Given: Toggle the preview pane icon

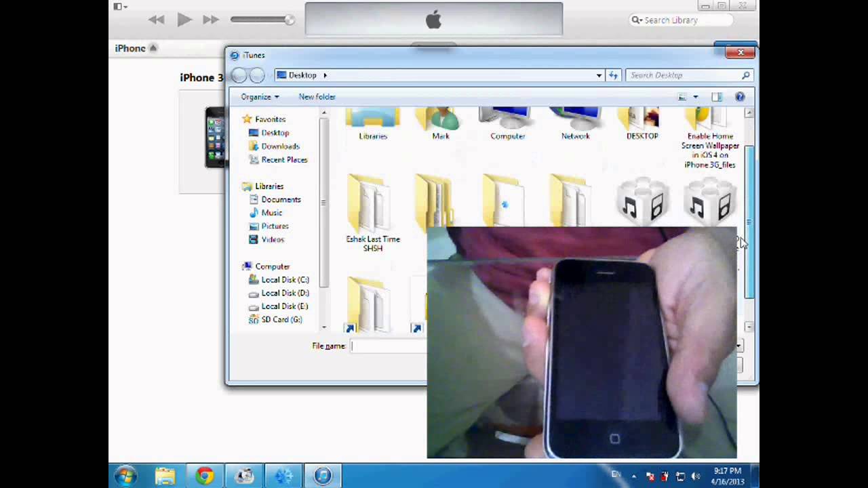Looking at the screenshot, I should [717, 97].
